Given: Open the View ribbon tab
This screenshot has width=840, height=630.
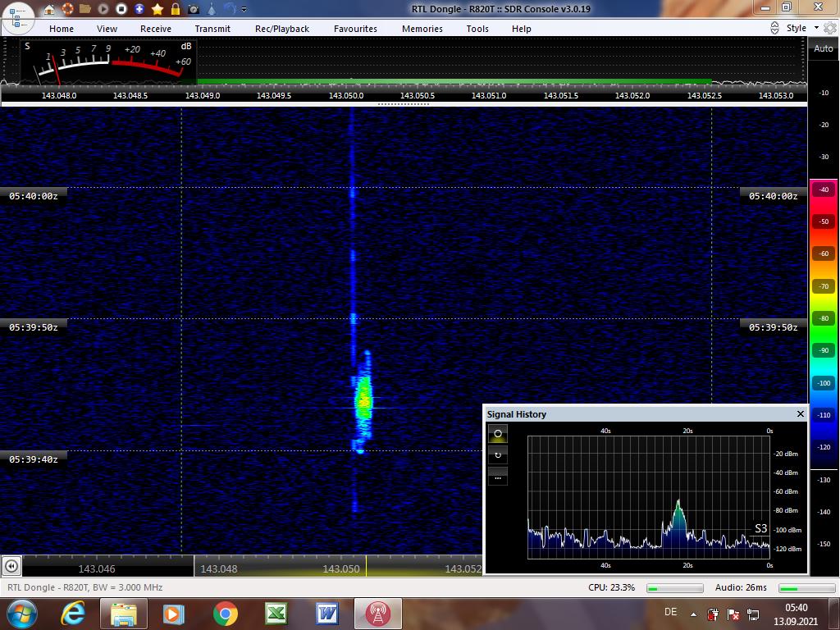Looking at the screenshot, I should point(107,29).
